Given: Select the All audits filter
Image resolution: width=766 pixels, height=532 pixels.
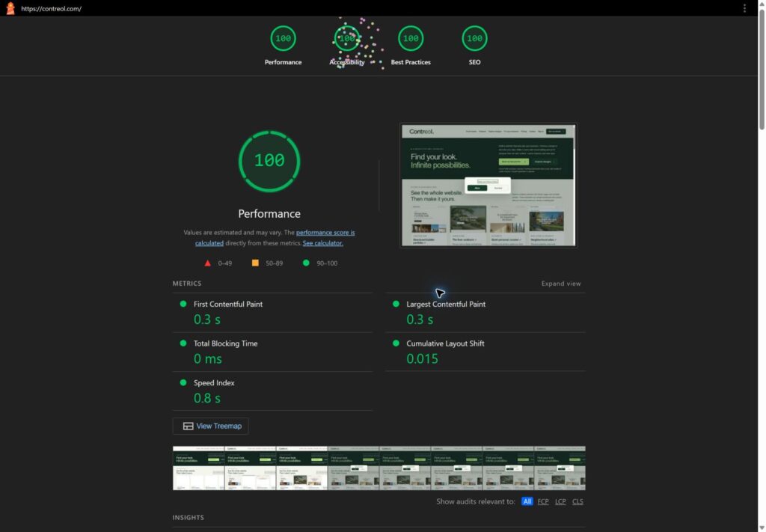Looking at the screenshot, I should pos(527,501).
